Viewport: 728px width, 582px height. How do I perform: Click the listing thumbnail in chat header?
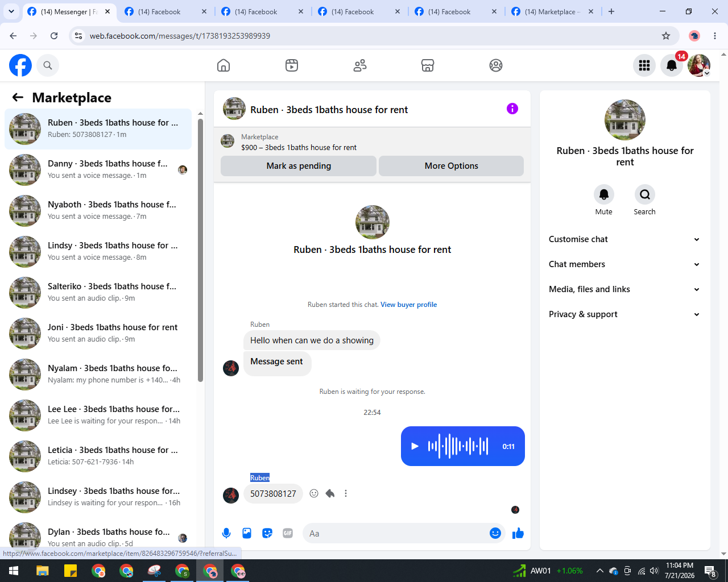[234, 109]
